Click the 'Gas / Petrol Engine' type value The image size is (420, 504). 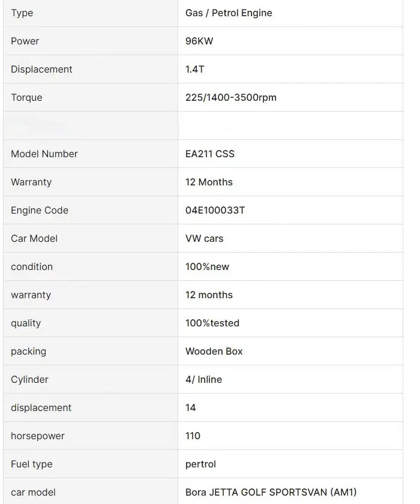(x=229, y=13)
